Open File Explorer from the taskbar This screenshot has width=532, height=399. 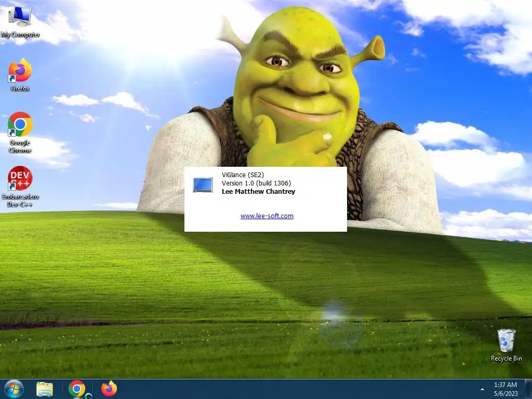point(45,389)
